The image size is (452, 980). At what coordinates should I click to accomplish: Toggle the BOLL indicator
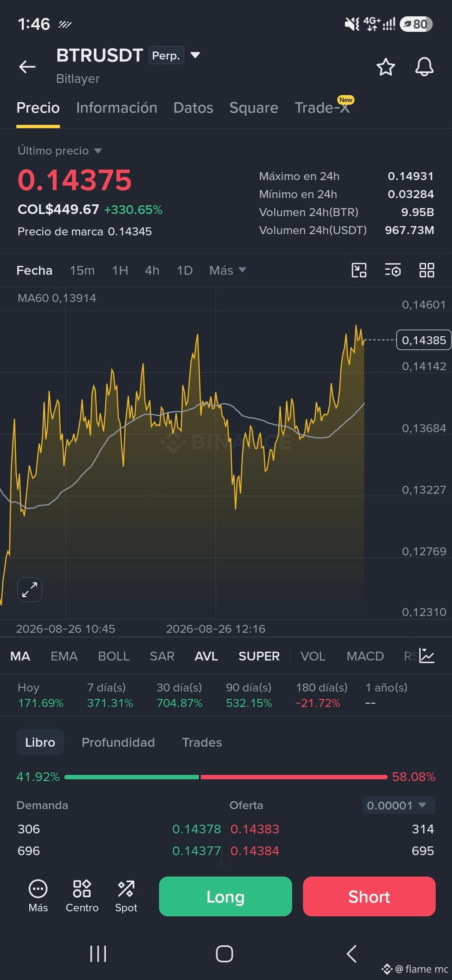pyautogui.click(x=114, y=656)
